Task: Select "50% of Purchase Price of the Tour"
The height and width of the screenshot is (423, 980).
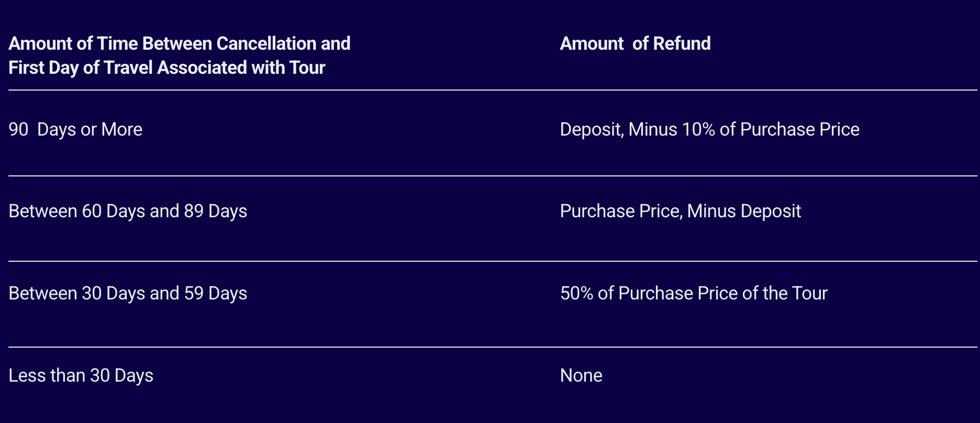Action: 694,293
